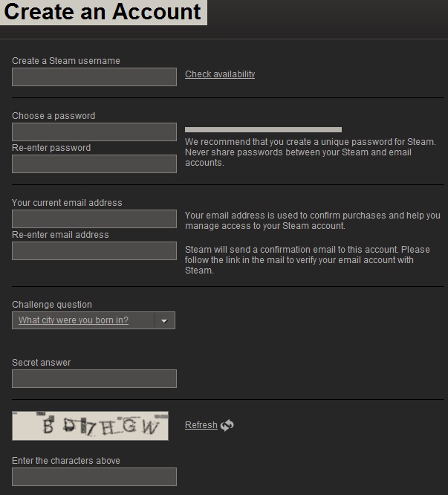Check availability of the username

click(x=220, y=74)
